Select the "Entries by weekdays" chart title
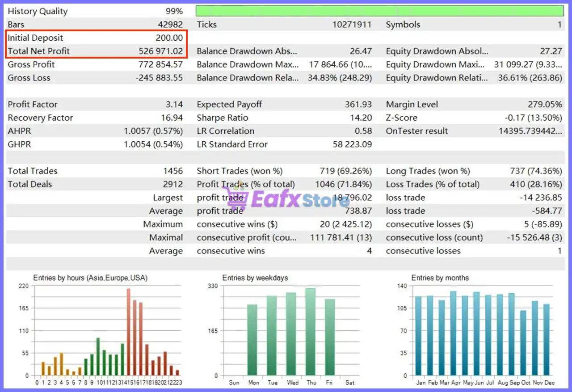This screenshot has width=572, height=392. pos(255,278)
